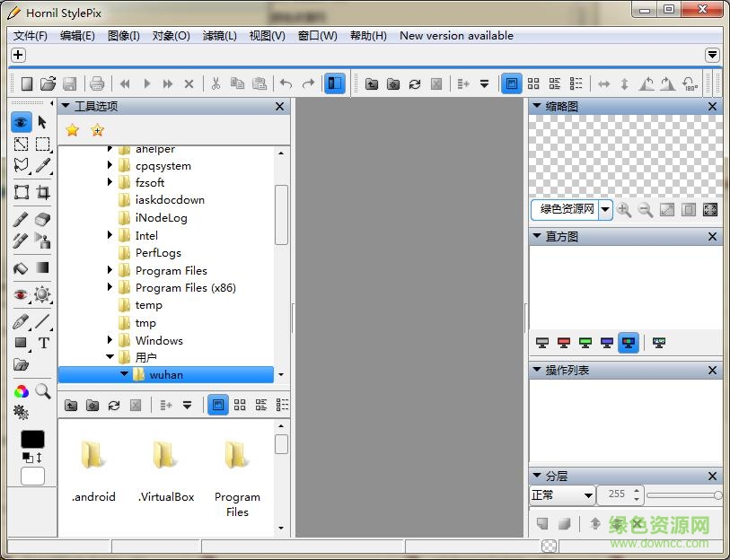
Task: Click the Undo arrow in toolbar
Action: (286, 83)
